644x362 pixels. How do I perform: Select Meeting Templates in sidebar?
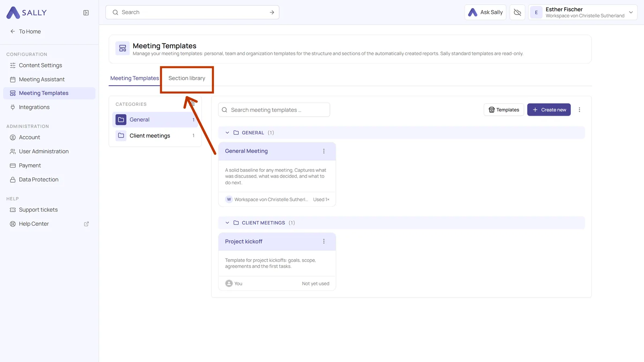click(49, 93)
